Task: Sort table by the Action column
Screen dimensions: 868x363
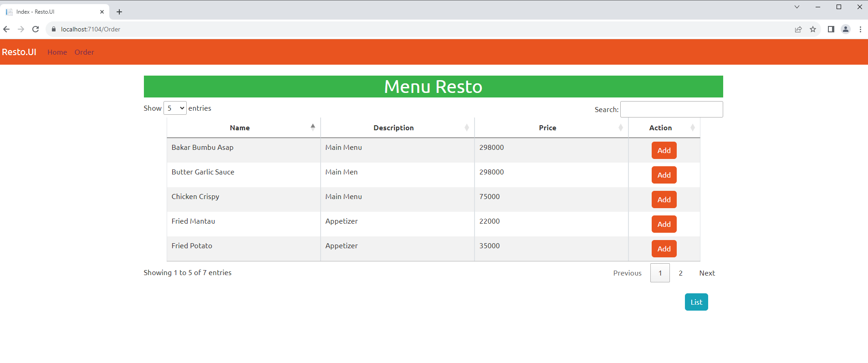Action: pyautogui.click(x=664, y=128)
